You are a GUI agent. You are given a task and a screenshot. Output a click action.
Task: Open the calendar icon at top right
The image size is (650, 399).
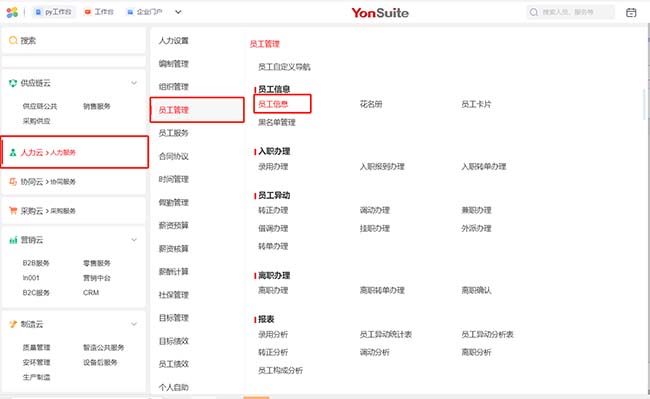coord(631,12)
